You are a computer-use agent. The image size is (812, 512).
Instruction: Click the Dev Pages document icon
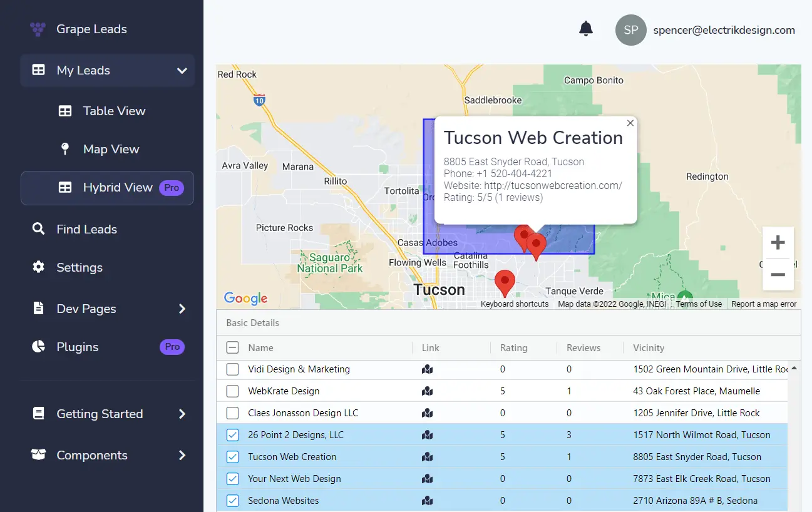(39, 309)
